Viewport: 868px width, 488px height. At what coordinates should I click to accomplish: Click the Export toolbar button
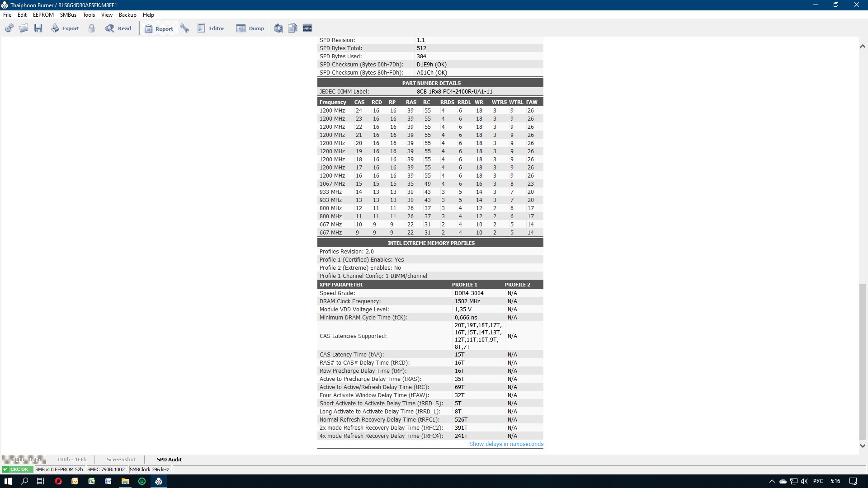(x=65, y=28)
